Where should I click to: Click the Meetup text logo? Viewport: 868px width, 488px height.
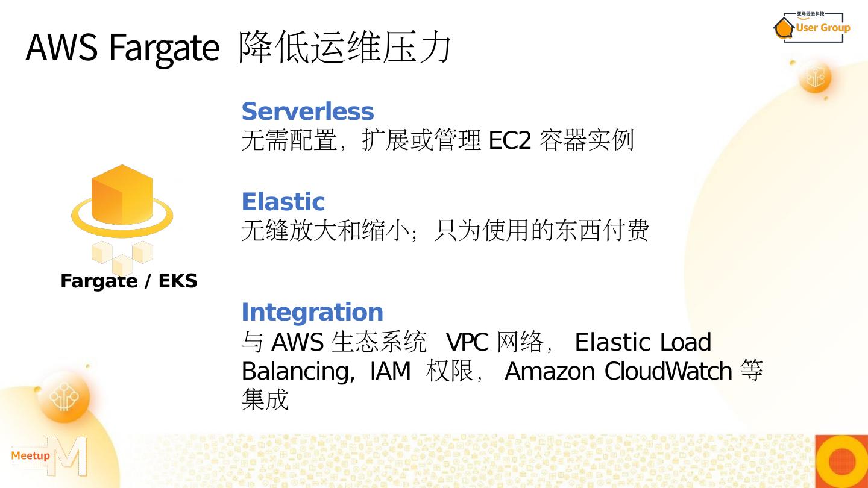(30, 456)
